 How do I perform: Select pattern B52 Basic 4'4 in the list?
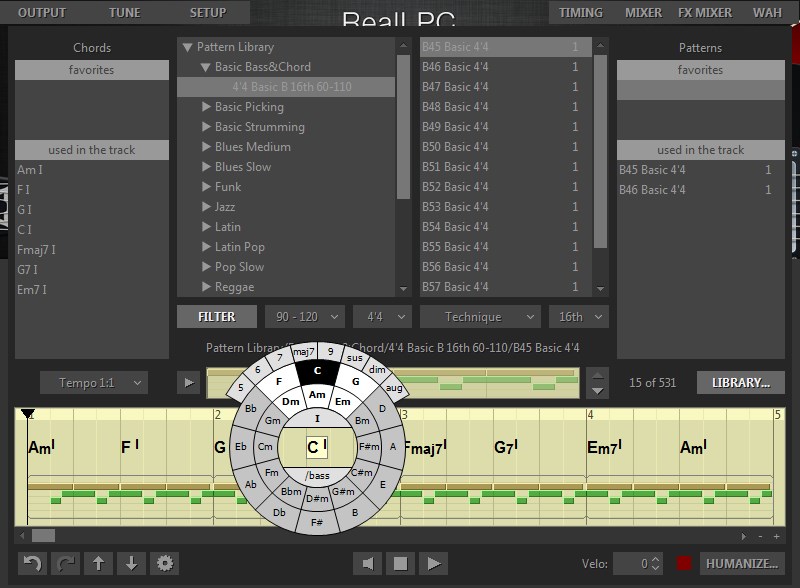pos(506,187)
